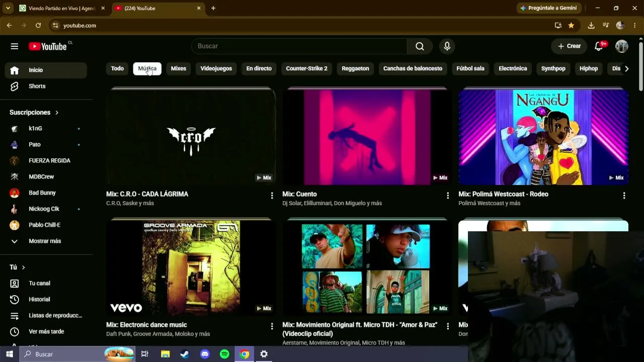Image resolution: width=644 pixels, height=362 pixels.
Task: Go back in the browser
Action: tap(9, 25)
